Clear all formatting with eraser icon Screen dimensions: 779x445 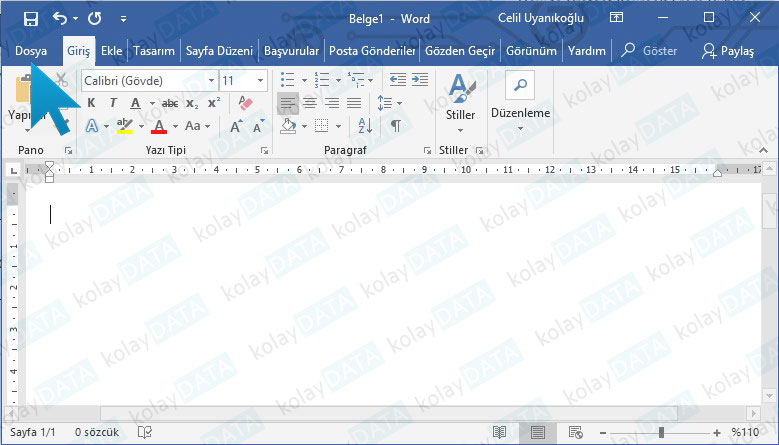(x=245, y=103)
